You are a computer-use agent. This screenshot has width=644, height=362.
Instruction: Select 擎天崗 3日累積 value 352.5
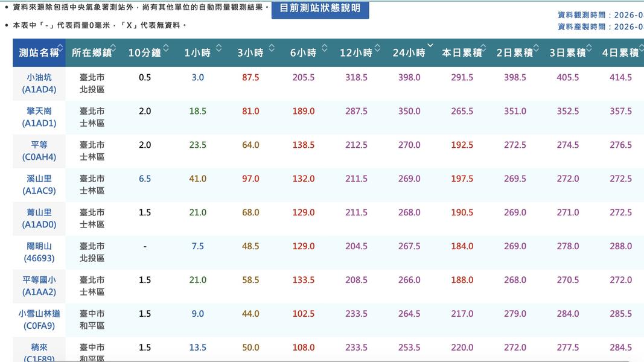568,111
